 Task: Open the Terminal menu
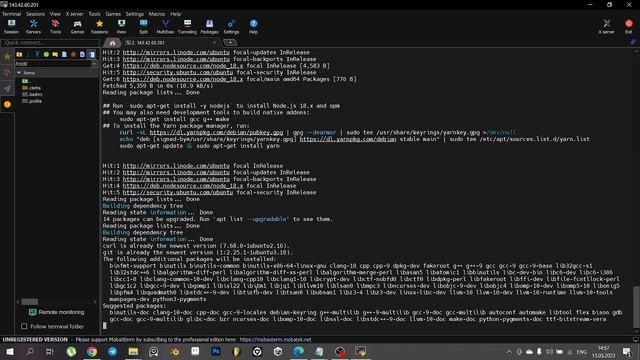[x=11, y=14]
